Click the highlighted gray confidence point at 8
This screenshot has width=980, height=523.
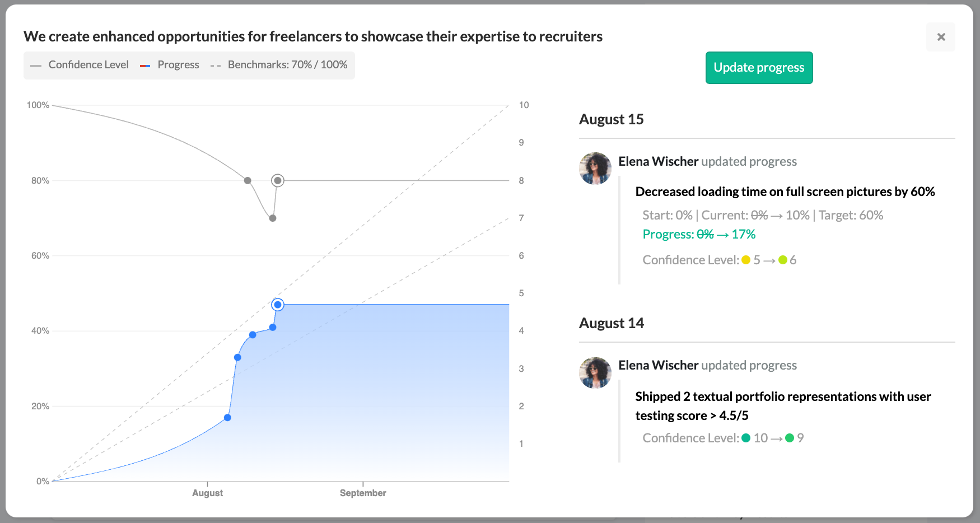pos(278,180)
